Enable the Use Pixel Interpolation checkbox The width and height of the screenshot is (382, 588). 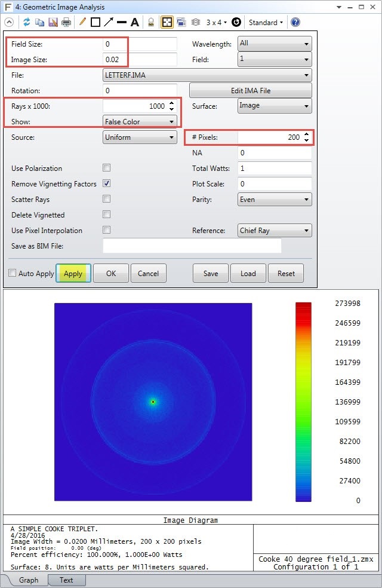(x=107, y=230)
